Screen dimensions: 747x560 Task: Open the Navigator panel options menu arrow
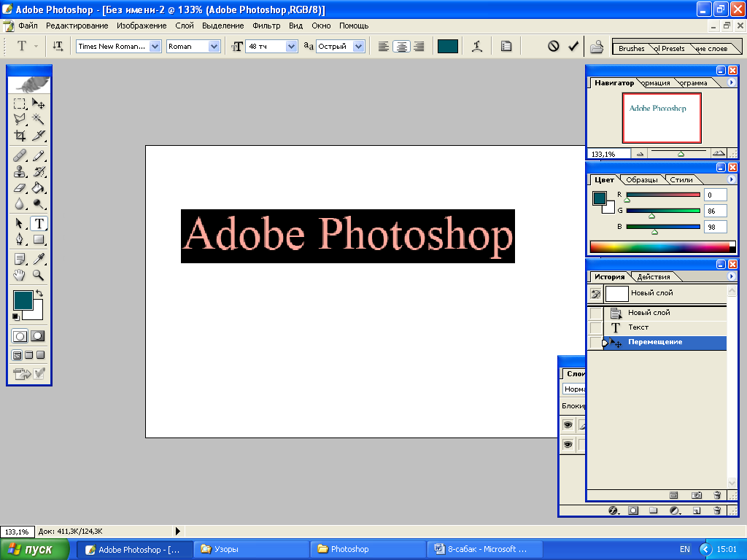pos(731,82)
